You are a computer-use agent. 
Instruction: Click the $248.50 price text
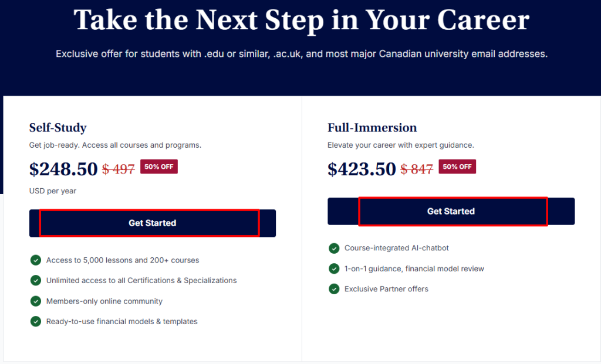(x=63, y=169)
